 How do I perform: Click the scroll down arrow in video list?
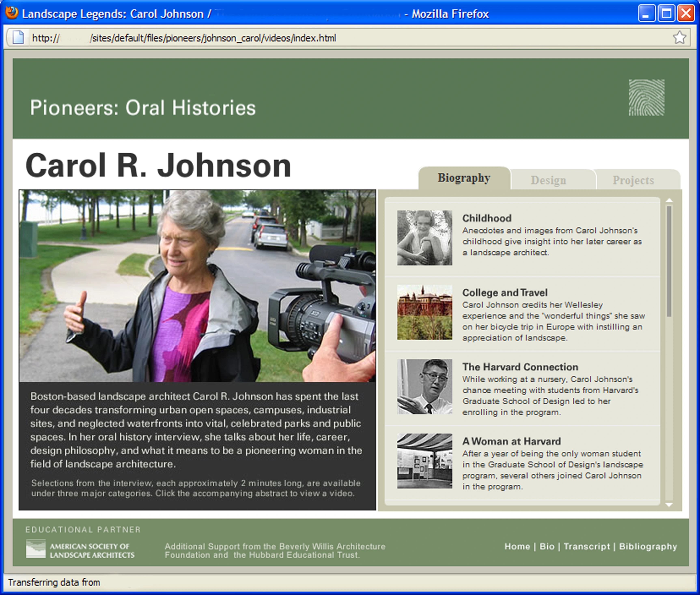coord(669,505)
